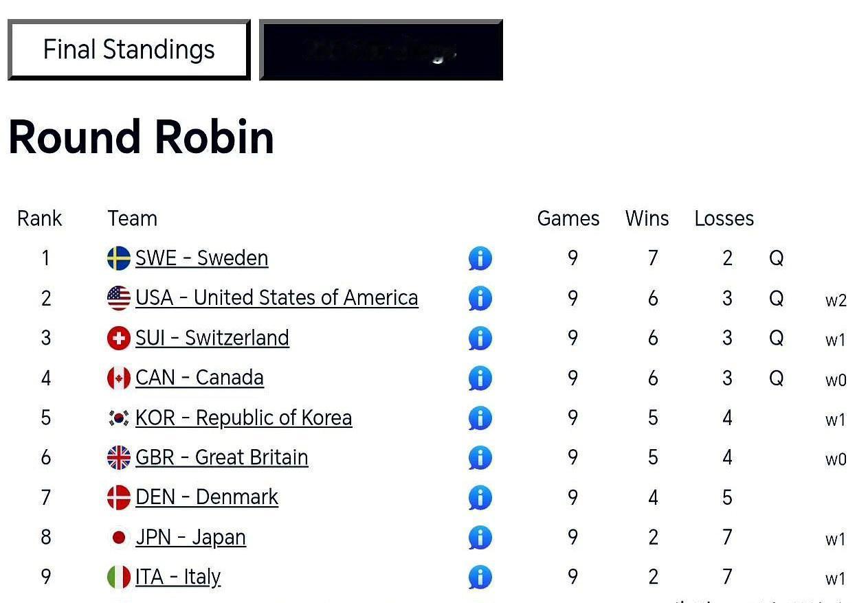Image resolution: width=868 pixels, height=603 pixels.
Task: Select the Final Standings tab
Action: [129, 49]
